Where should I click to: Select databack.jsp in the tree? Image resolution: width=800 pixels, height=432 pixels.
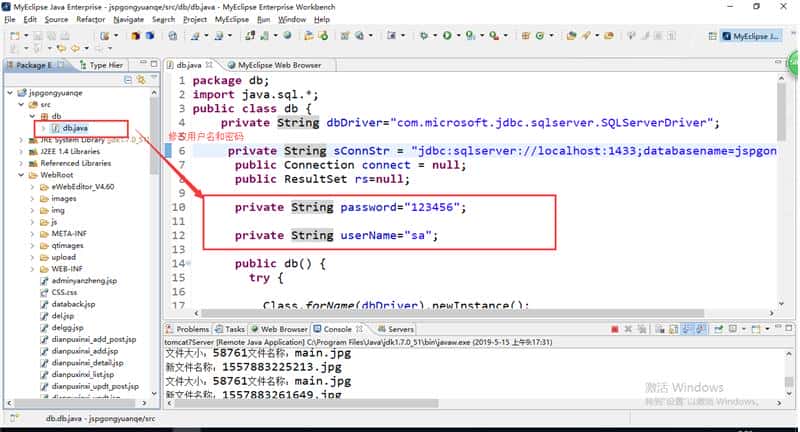tap(68, 304)
